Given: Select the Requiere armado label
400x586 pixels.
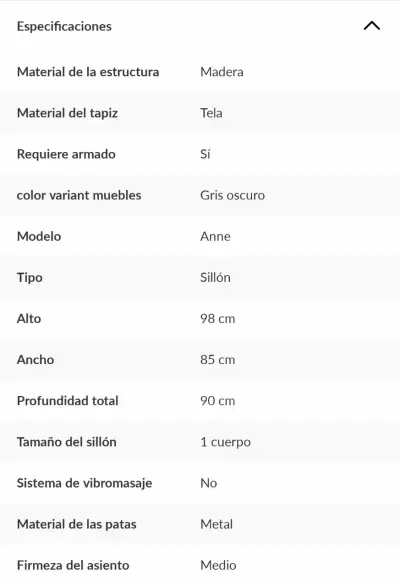Looking at the screenshot, I should (x=66, y=154).
